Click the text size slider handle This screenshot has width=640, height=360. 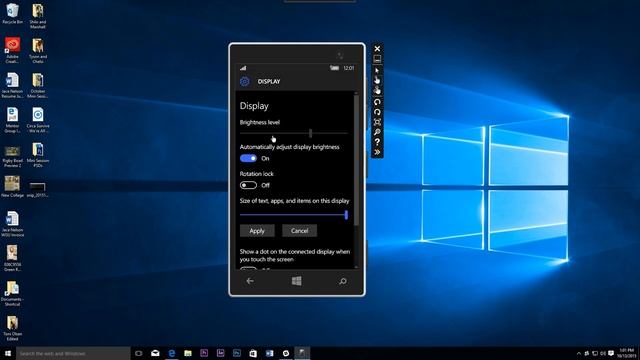(x=346, y=215)
